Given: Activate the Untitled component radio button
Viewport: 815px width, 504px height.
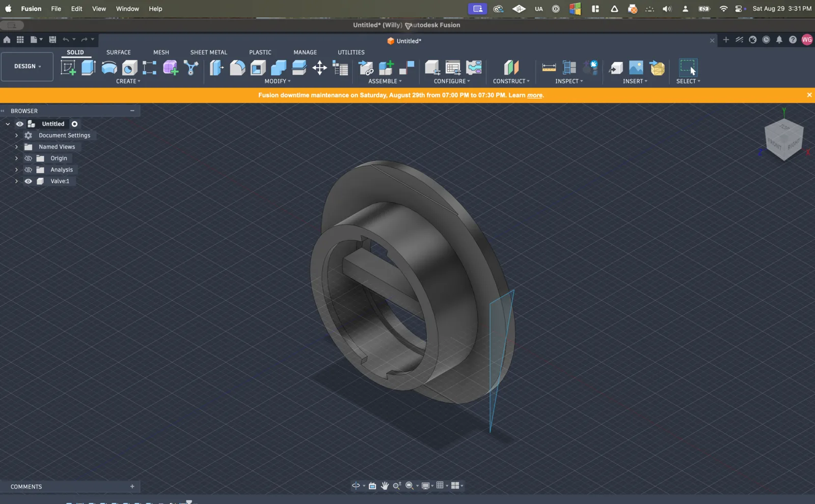Looking at the screenshot, I should [x=74, y=124].
